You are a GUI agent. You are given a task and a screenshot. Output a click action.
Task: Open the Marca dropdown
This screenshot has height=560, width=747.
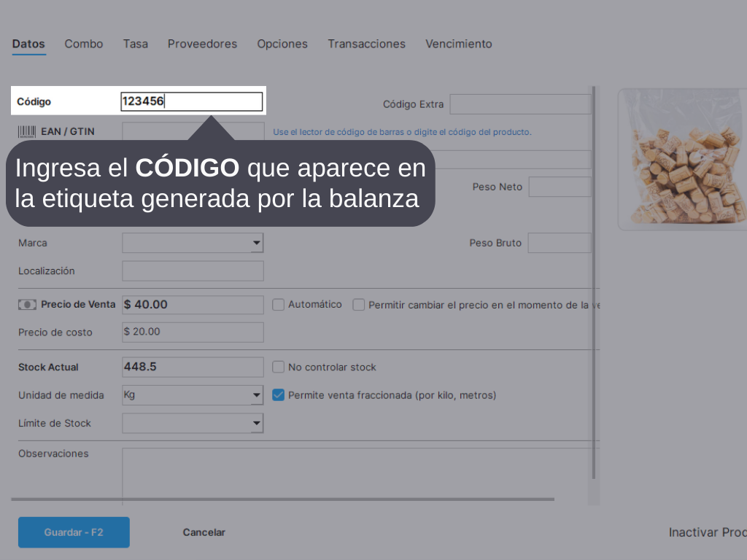click(257, 243)
